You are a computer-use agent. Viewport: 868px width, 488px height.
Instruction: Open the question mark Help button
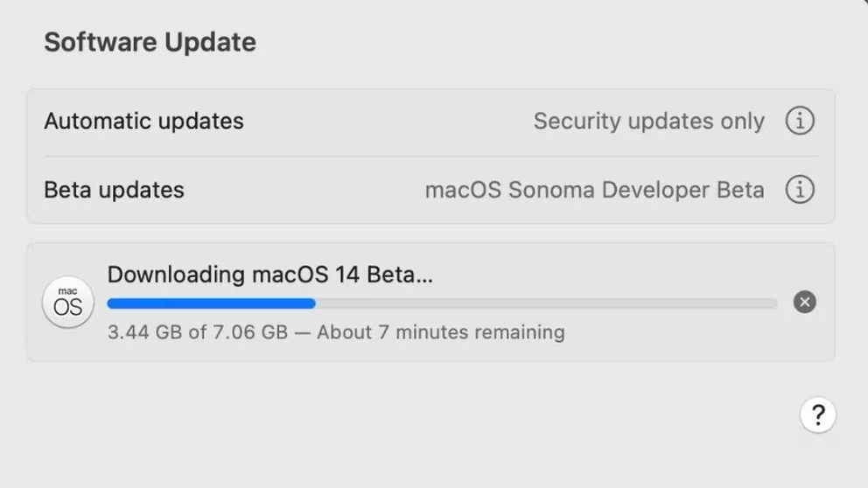click(817, 414)
